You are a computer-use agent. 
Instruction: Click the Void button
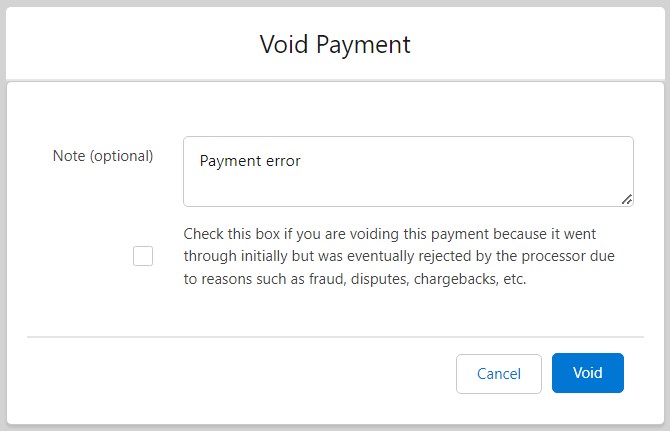pos(587,373)
